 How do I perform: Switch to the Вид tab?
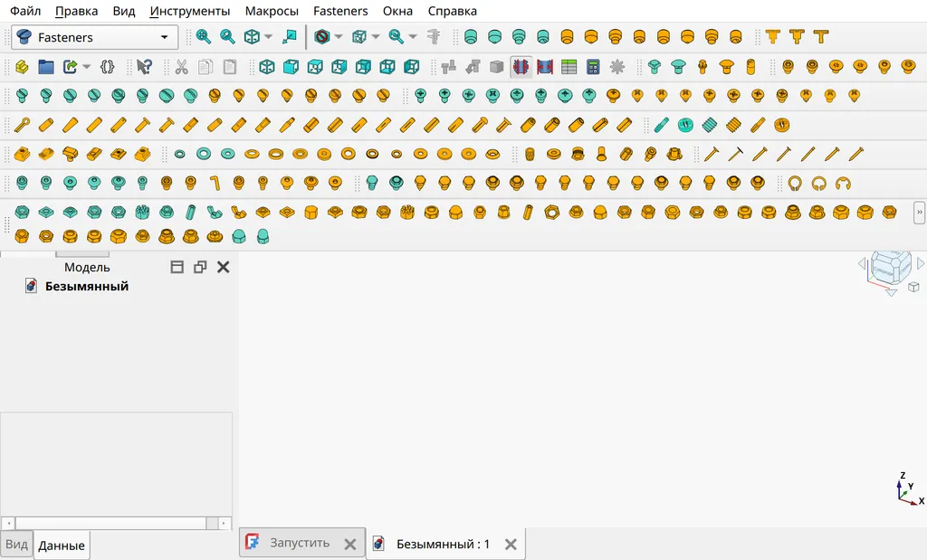point(16,545)
